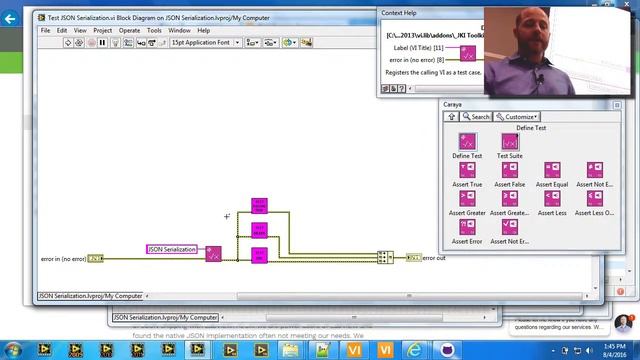Screen dimensions: 640x360
Task: Click the palette Up arrow button
Action: 451,117
